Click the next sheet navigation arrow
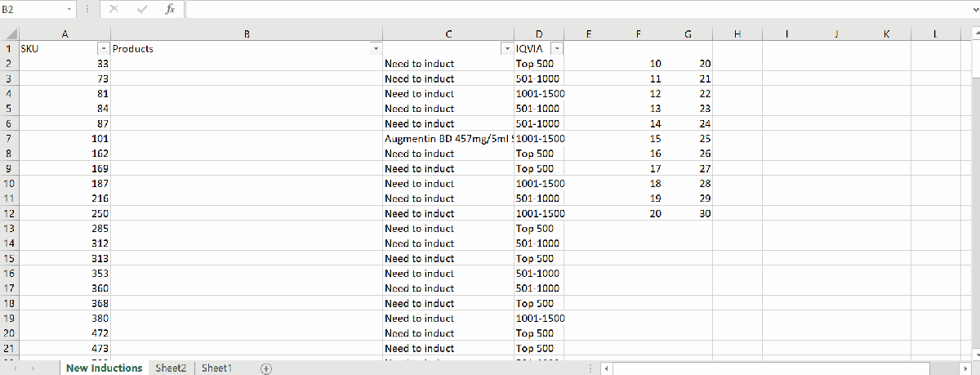Viewport: 980px width, 375px height. [33, 368]
